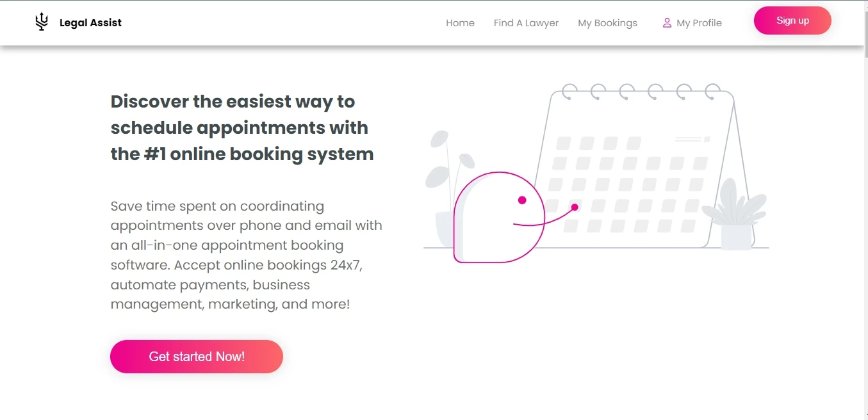
Task: Go to the Home page
Action: (x=460, y=23)
